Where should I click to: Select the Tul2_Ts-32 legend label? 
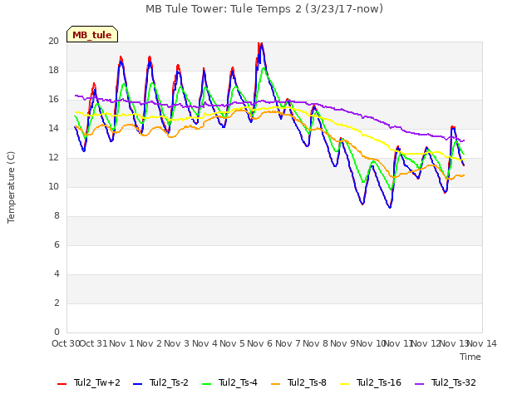click(x=454, y=382)
